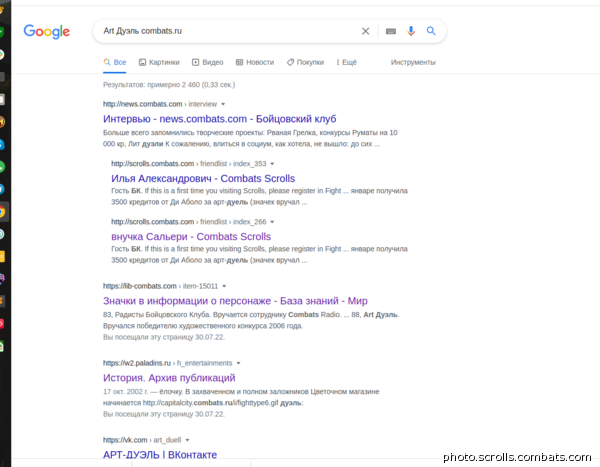
Task: Open Инструменты search tools
Action: (413, 62)
